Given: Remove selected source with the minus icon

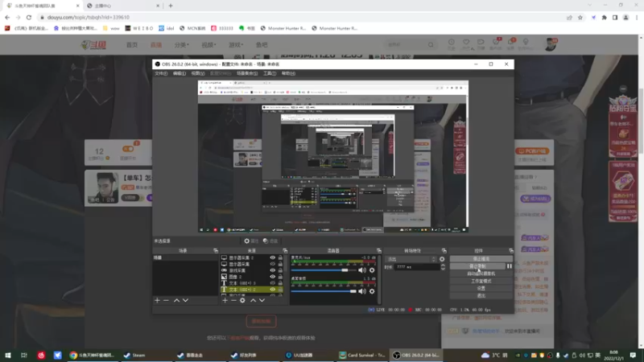Looking at the screenshot, I should 233,300.
